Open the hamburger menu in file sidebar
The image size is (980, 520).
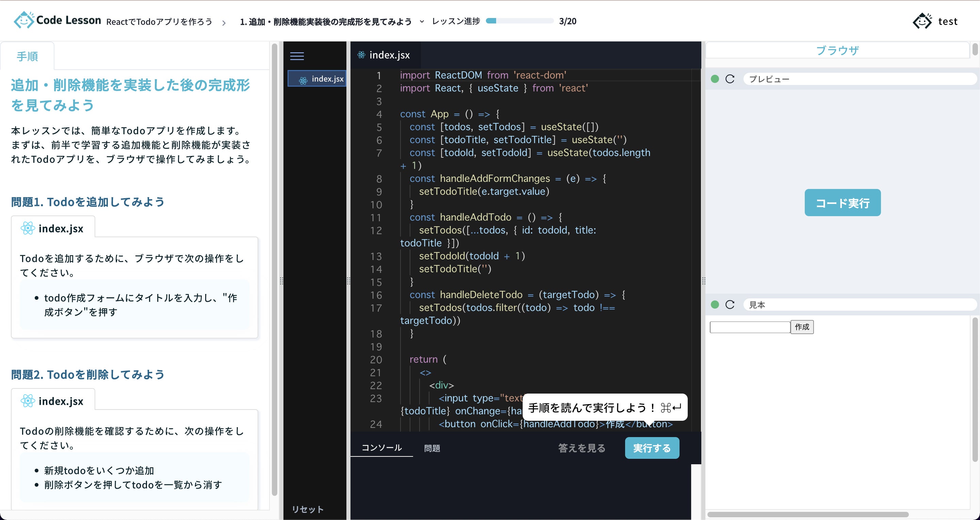point(297,56)
